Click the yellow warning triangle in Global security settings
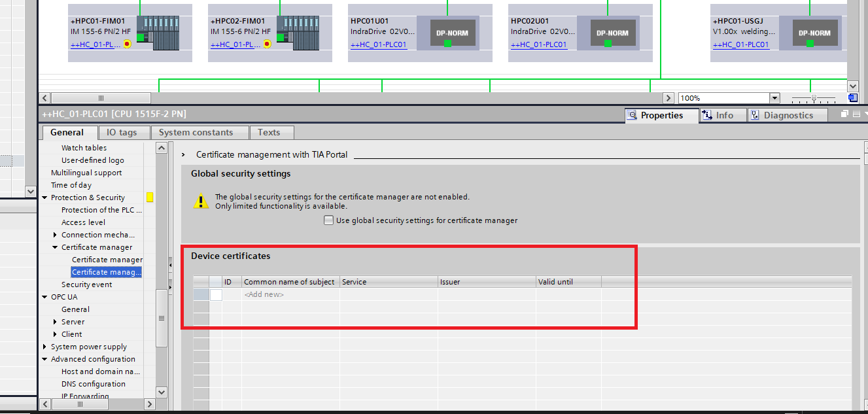The image size is (868, 414). (201, 201)
